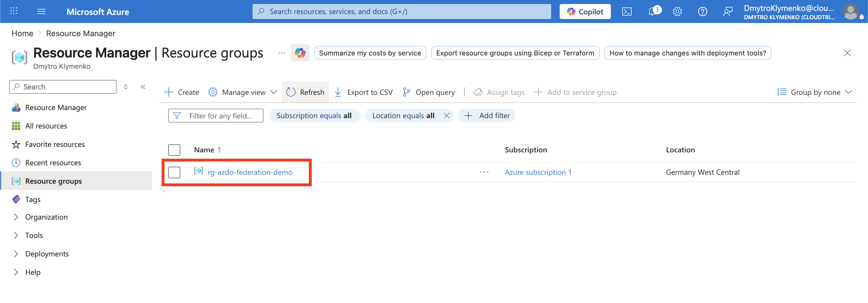Click the user account avatar

(x=850, y=11)
